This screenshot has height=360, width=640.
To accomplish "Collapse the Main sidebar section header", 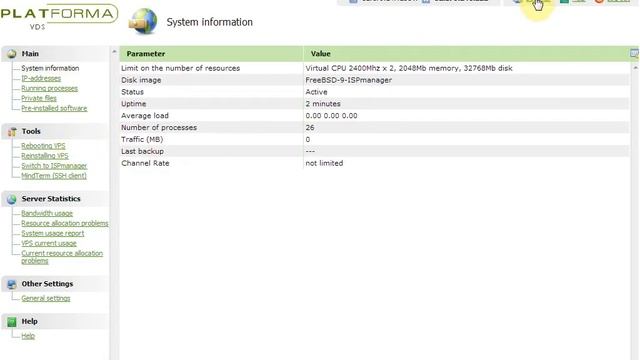I will (x=56, y=53).
